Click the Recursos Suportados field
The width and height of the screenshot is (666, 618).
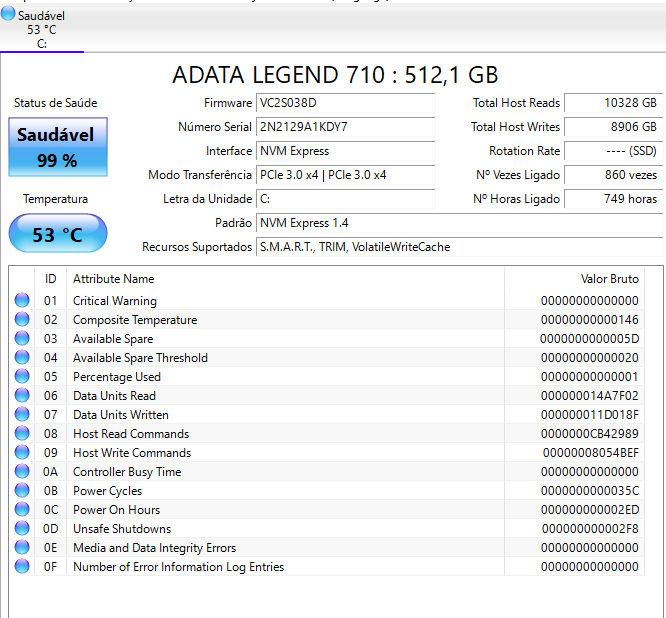click(x=460, y=247)
